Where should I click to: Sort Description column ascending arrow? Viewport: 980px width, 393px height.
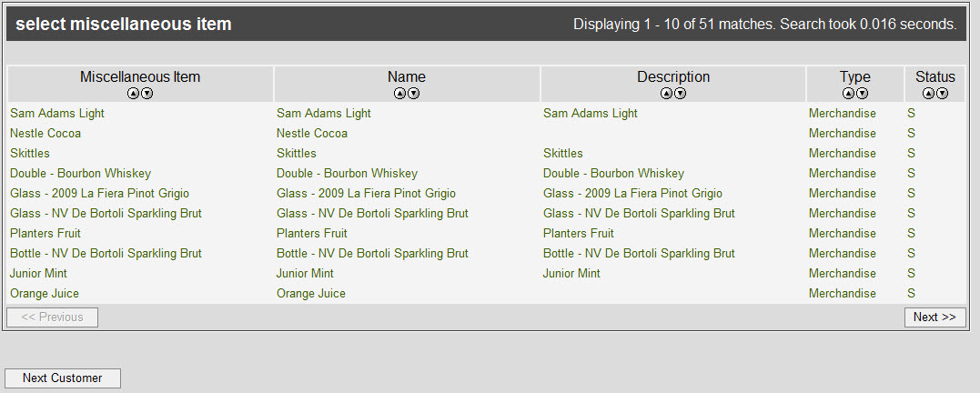[x=666, y=94]
